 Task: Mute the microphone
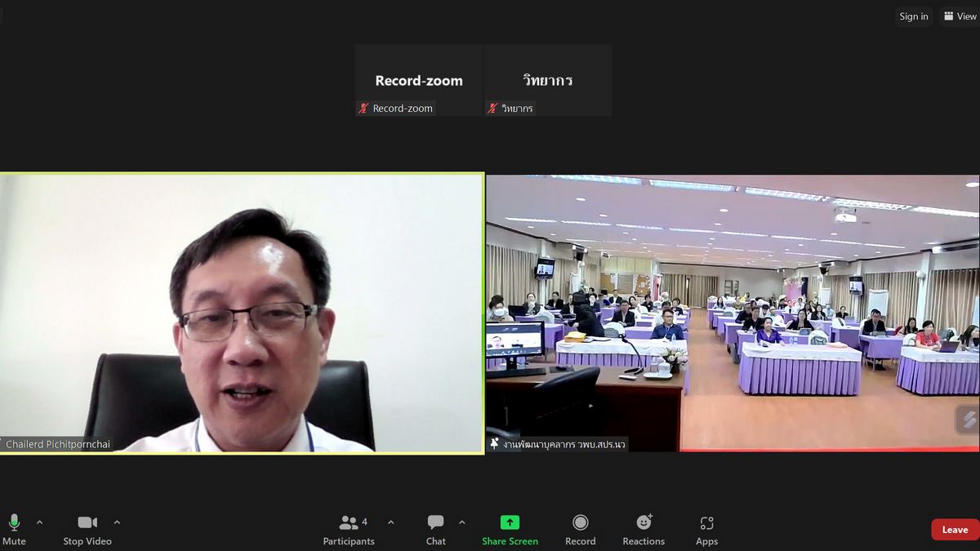[14, 528]
